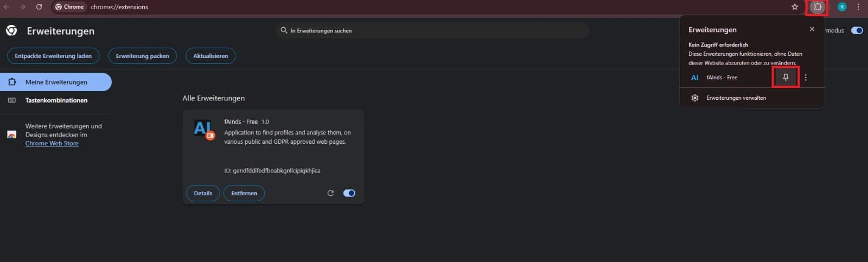Click into 'In Erweiterungen suchen' search field
The width and height of the screenshot is (868, 262).
click(x=432, y=30)
